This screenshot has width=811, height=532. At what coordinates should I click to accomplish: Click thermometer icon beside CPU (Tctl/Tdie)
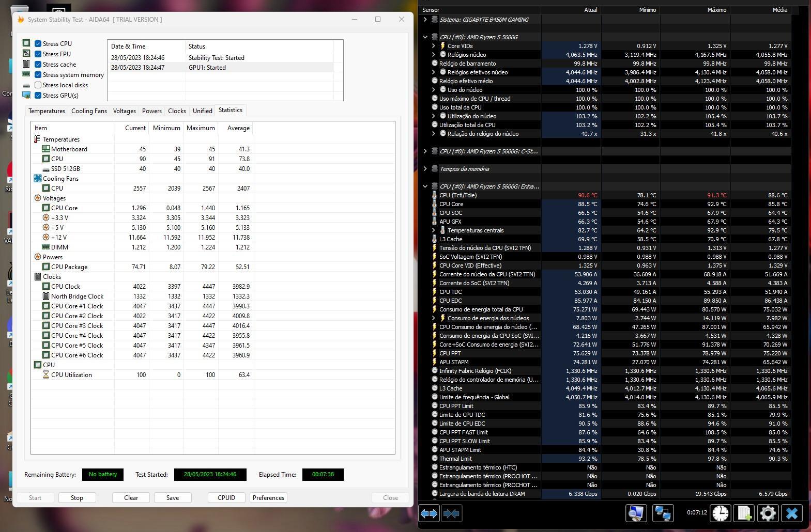click(x=434, y=195)
